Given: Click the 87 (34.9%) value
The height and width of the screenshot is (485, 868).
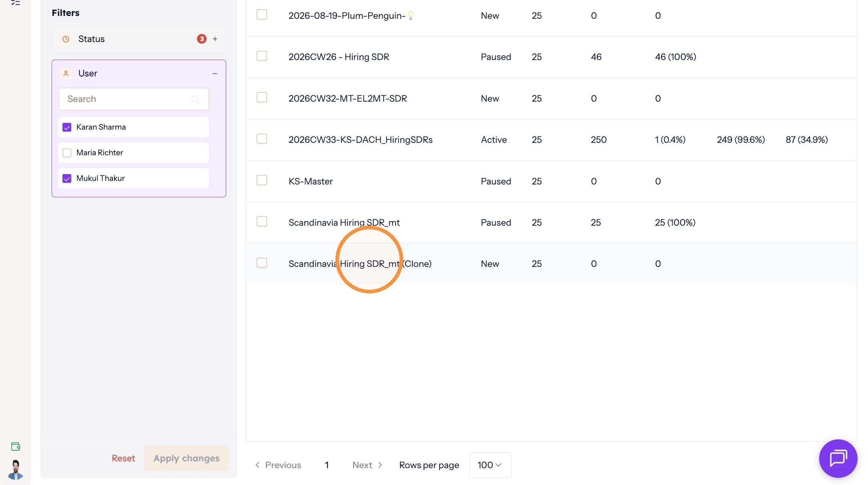Looking at the screenshot, I should click(807, 140).
